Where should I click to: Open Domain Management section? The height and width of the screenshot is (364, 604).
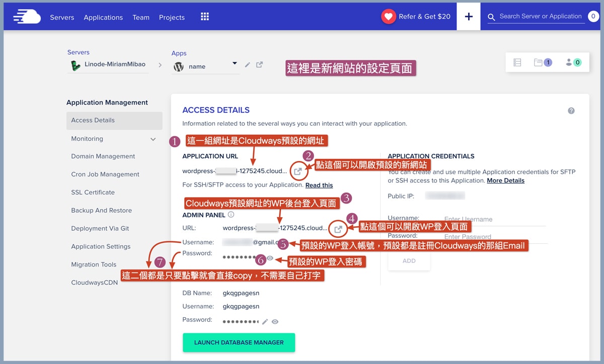[103, 156]
